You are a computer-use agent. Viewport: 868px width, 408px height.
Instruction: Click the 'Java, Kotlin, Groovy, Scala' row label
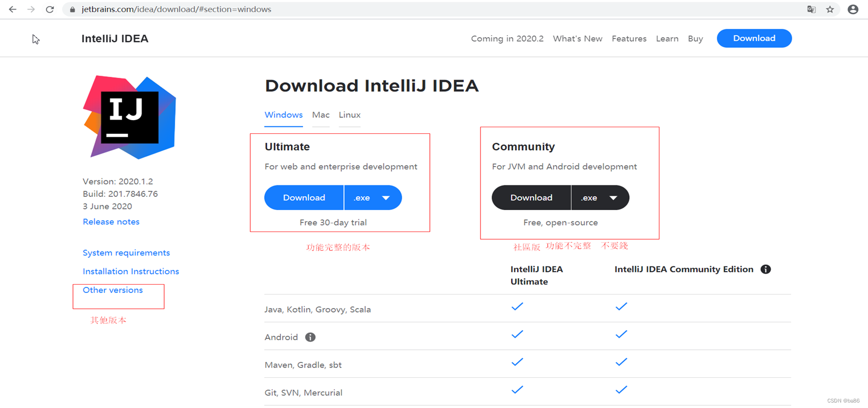point(317,310)
